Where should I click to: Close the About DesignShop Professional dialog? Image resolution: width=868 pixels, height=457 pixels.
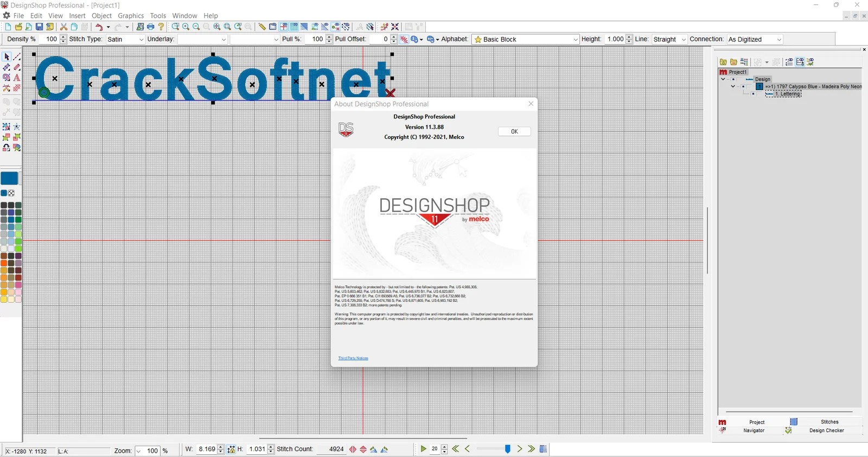(531, 104)
